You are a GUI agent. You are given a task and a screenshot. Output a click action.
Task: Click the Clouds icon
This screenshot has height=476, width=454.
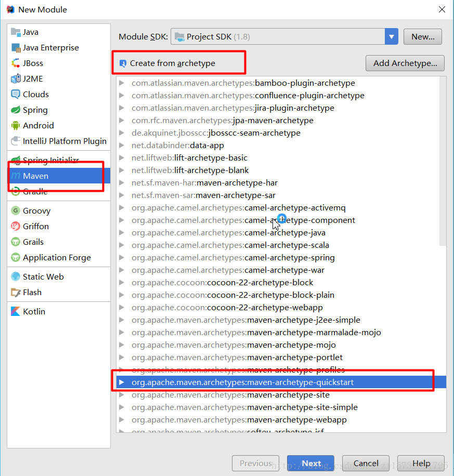coord(16,94)
